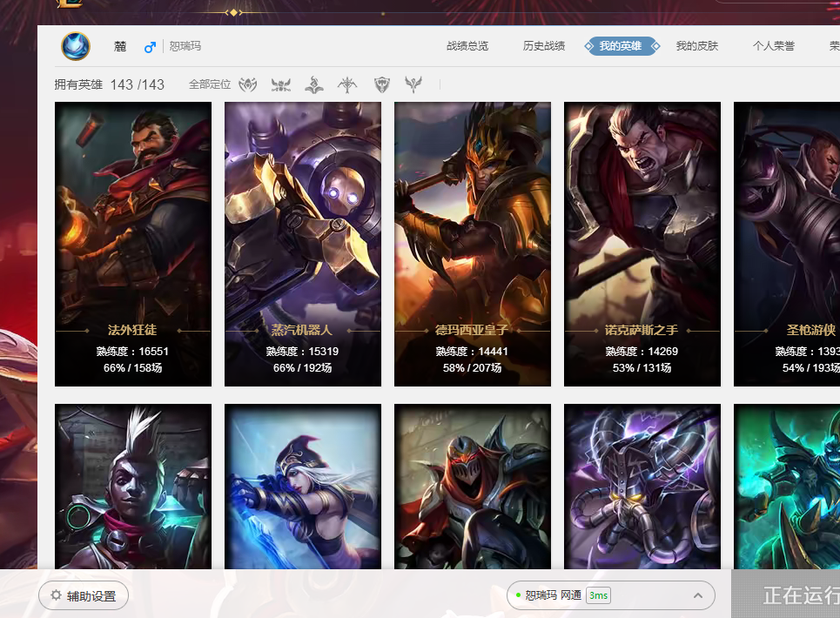Select the ice archer hero card
Screen dimensions: 840x618
pos(303,487)
